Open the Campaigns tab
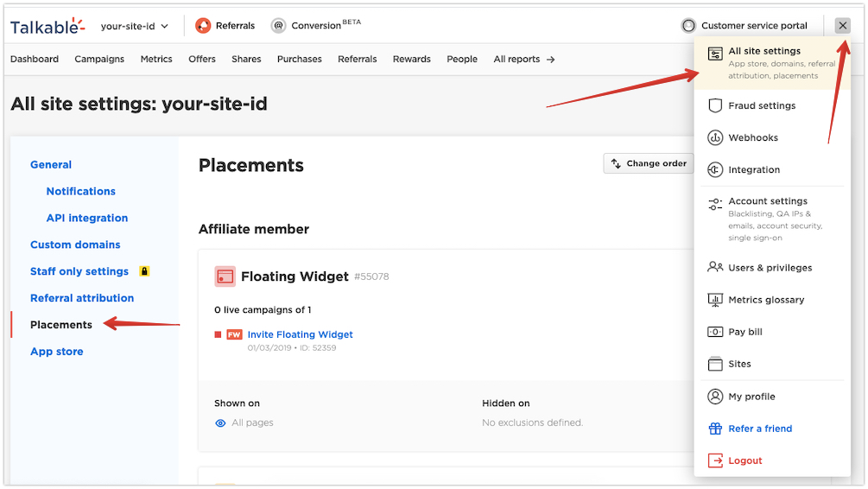Viewport: 868px width, 489px height. pos(99,60)
